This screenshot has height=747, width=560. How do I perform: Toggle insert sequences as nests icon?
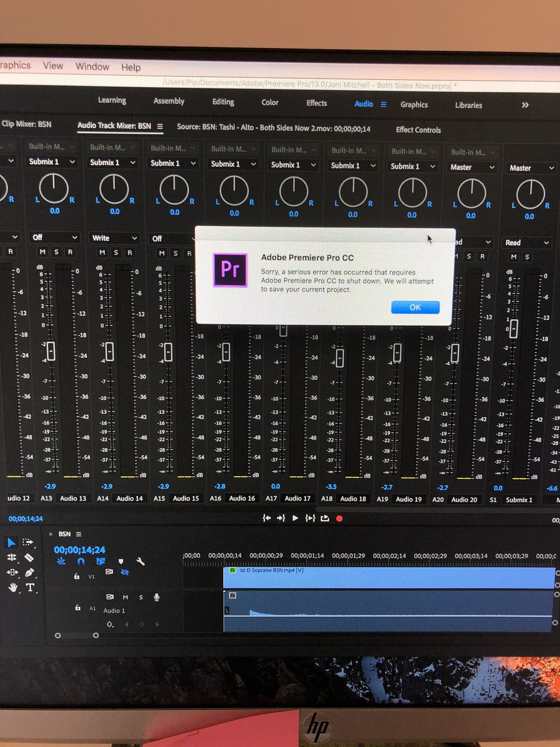click(x=61, y=561)
